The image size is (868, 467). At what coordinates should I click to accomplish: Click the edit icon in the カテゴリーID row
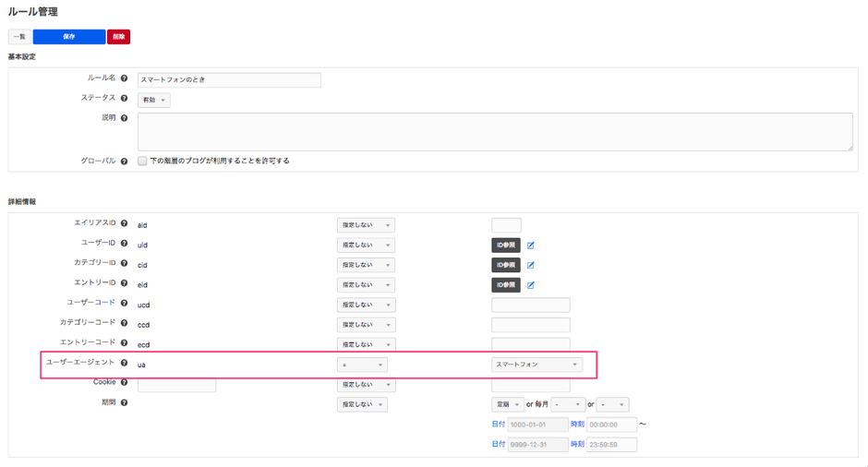click(x=531, y=266)
